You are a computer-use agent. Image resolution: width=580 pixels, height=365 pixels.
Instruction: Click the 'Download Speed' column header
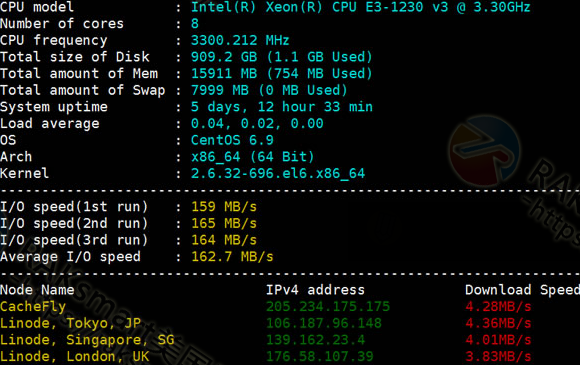pos(522,290)
